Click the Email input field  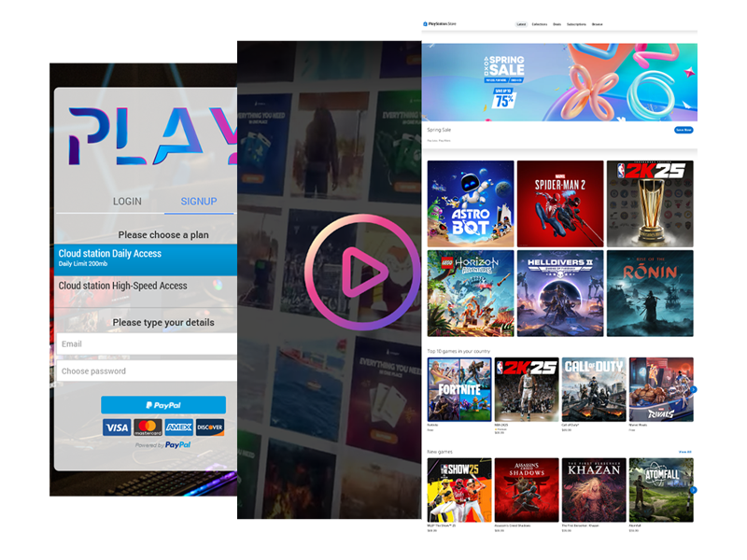point(146,344)
